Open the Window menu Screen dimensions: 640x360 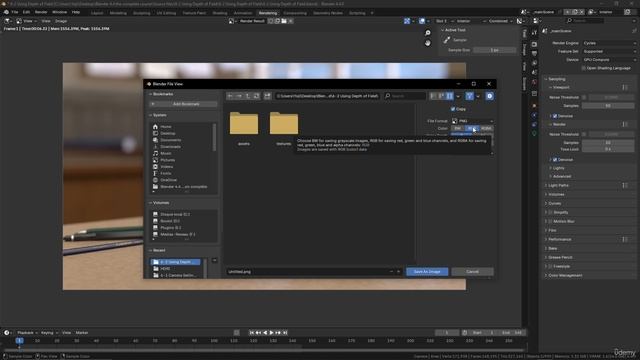coord(59,12)
